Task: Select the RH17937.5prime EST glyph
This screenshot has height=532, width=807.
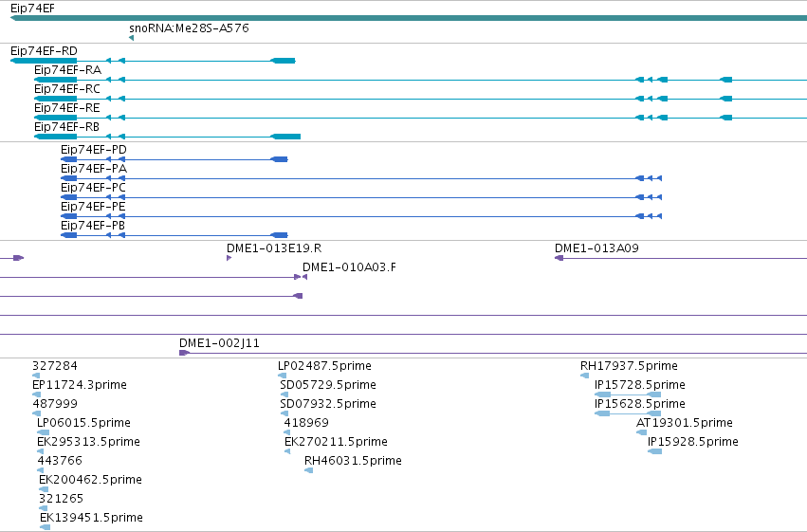Action: point(584,376)
